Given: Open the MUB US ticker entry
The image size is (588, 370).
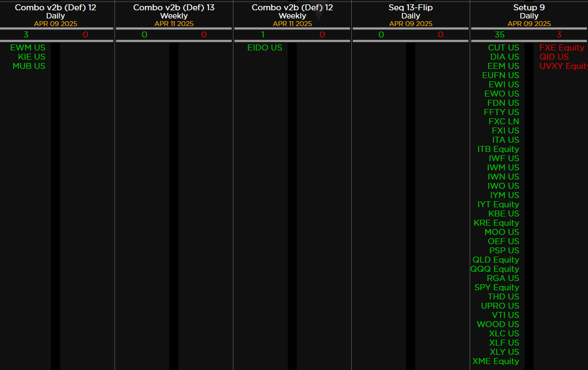Looking at the screenshot, I should [x=29, y=66].
